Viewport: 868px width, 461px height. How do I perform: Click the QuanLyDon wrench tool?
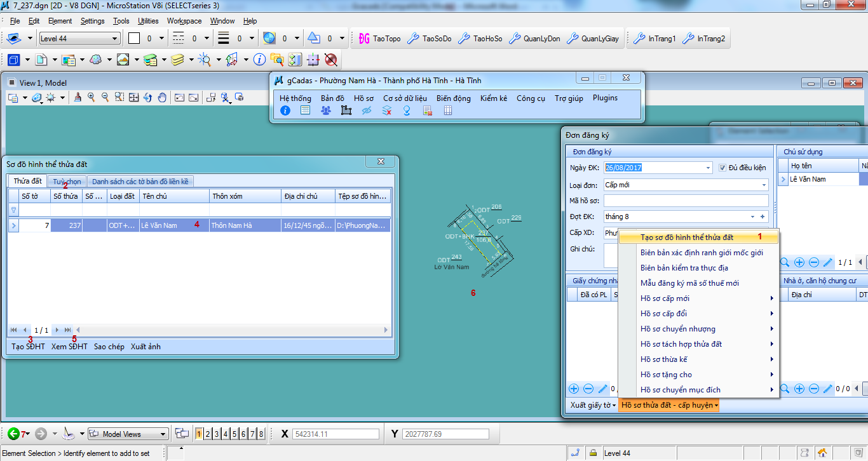tap(534, 39)
